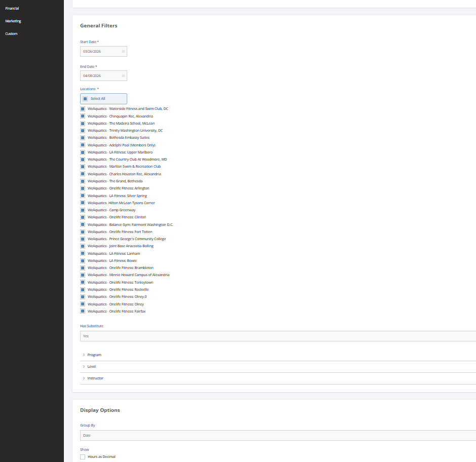
Task: Open the Has Substitute dropdown
Action: [x=278, y=336]
